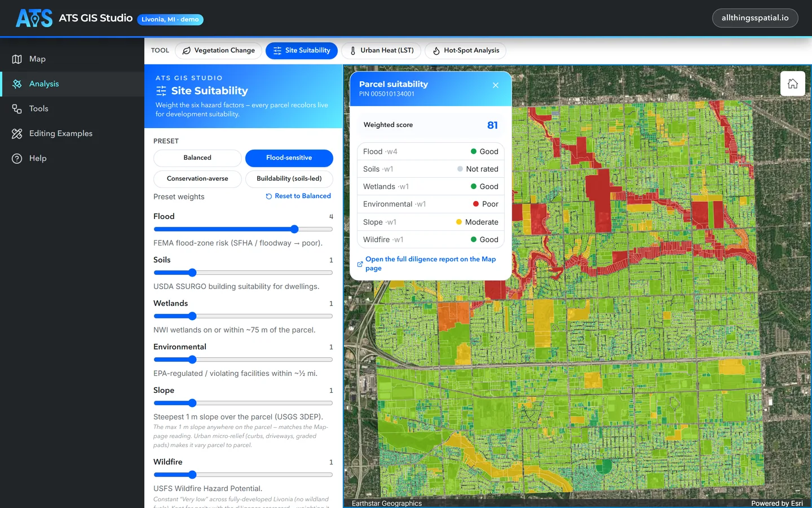This screenshot has height=508, width=812.
Task: Go to Help in the sidebar
Action: pos(72,159)
